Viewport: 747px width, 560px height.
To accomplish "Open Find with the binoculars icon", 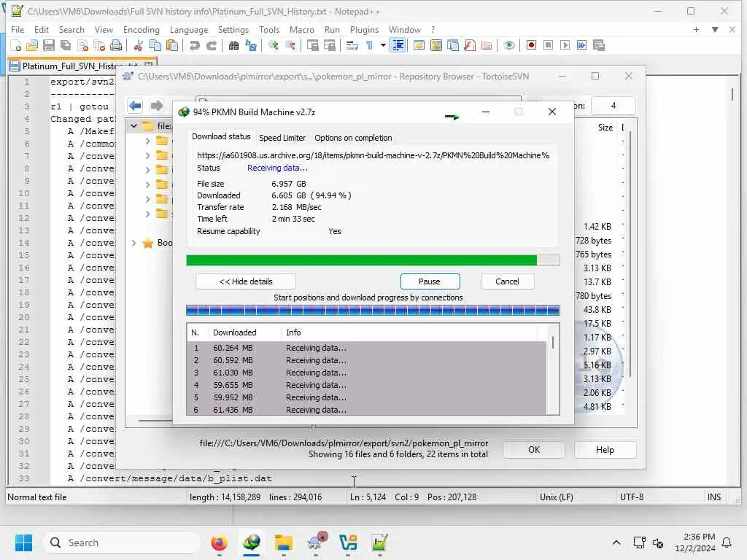I will 233,46.
